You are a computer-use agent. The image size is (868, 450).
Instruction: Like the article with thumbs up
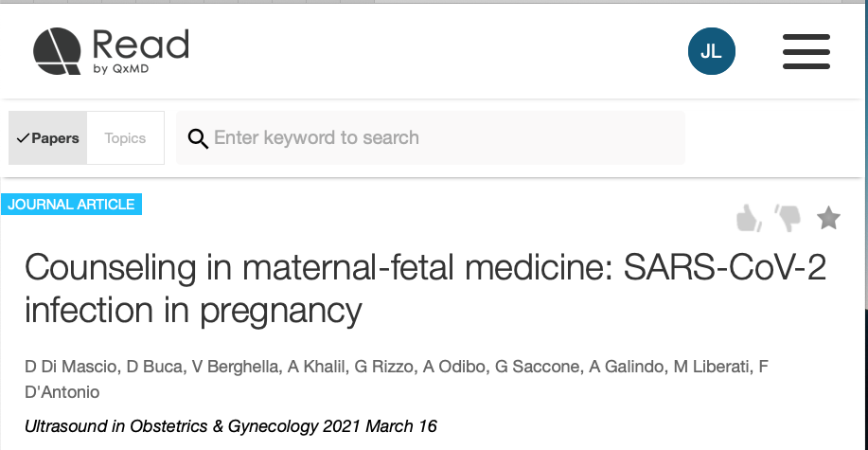pyautogui.click(x=750, y=219)
